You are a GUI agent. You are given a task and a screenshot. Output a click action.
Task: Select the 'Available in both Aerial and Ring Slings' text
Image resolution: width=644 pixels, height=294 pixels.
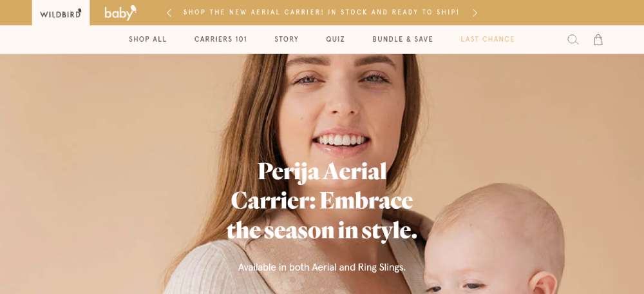pos(321,268)
